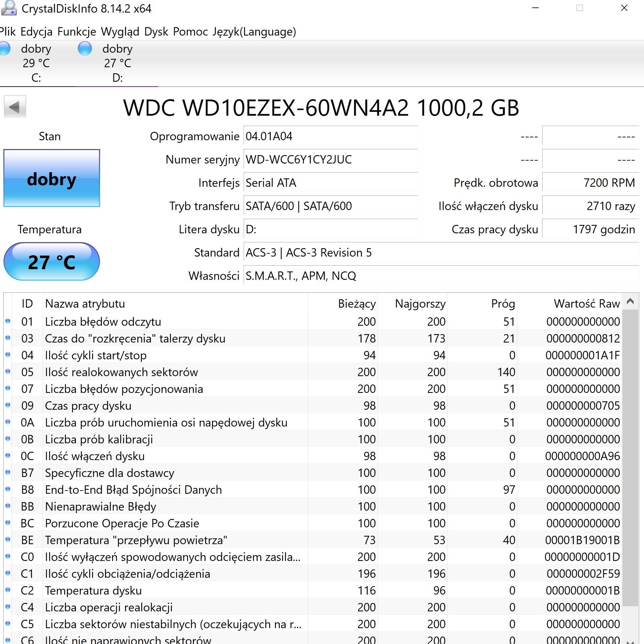Click the attribute list vertical scrollbar thumb

pos(630,458)
